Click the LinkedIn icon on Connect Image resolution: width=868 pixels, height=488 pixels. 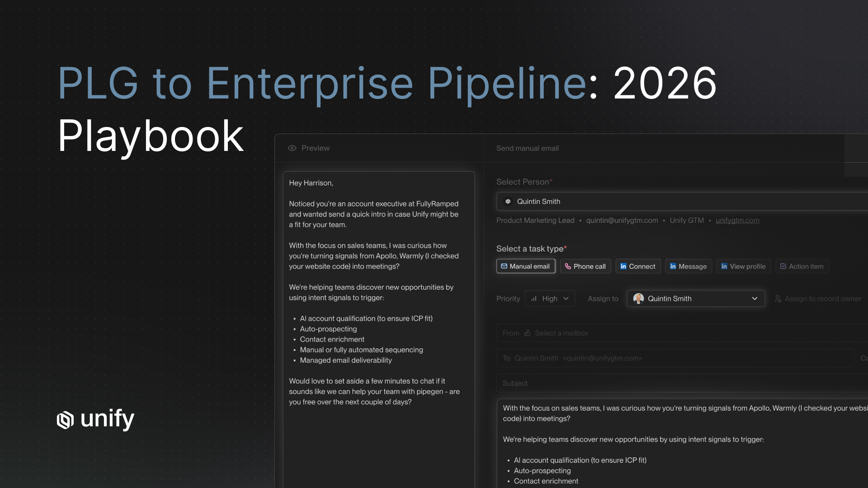(623, 267)
